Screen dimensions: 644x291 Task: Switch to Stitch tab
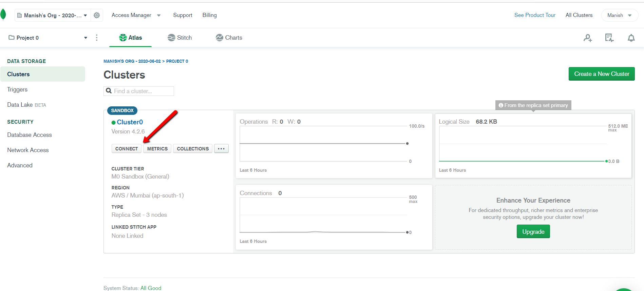click(180, 38)
